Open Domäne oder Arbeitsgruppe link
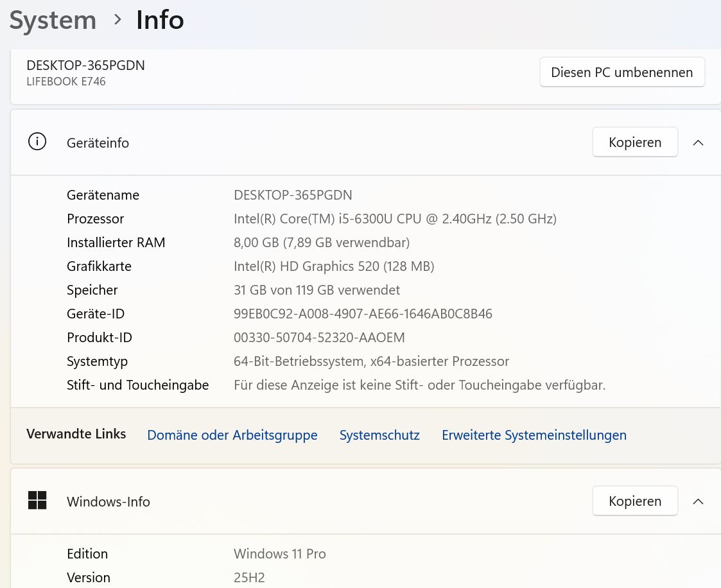 click(232, 435)
